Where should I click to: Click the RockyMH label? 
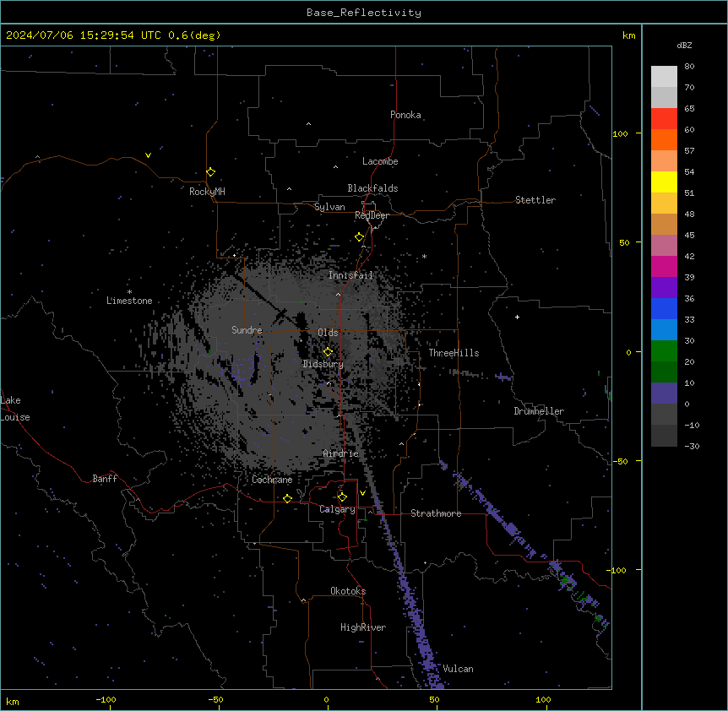(x=207, y=192)
